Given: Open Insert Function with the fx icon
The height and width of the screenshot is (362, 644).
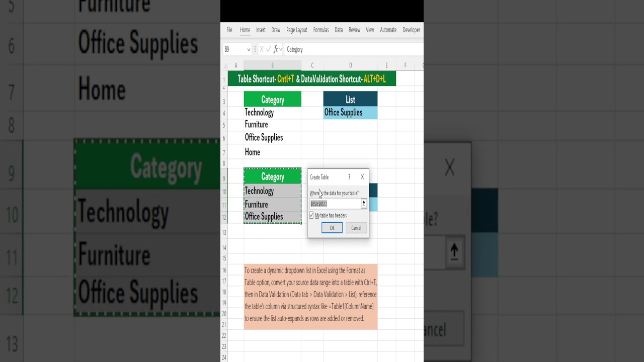Looking at the screenshot, I should pos(276,49).
